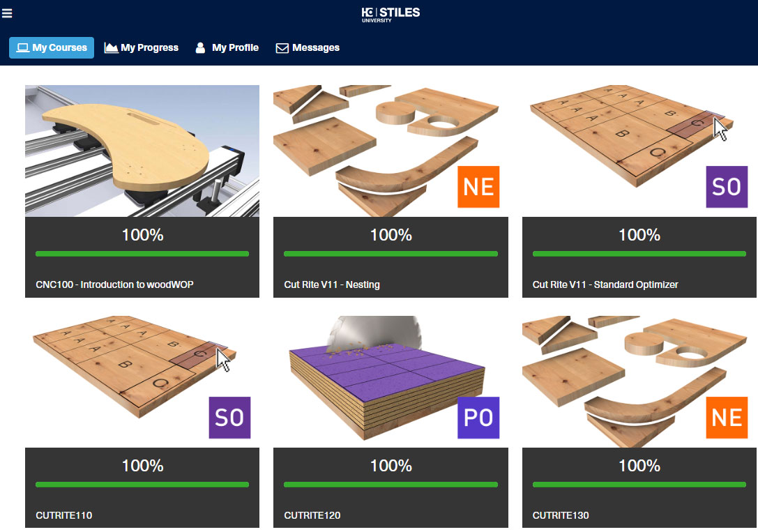
Task: Open the Messages tab label
Action: pyautogui.click(x=316, y=48)
